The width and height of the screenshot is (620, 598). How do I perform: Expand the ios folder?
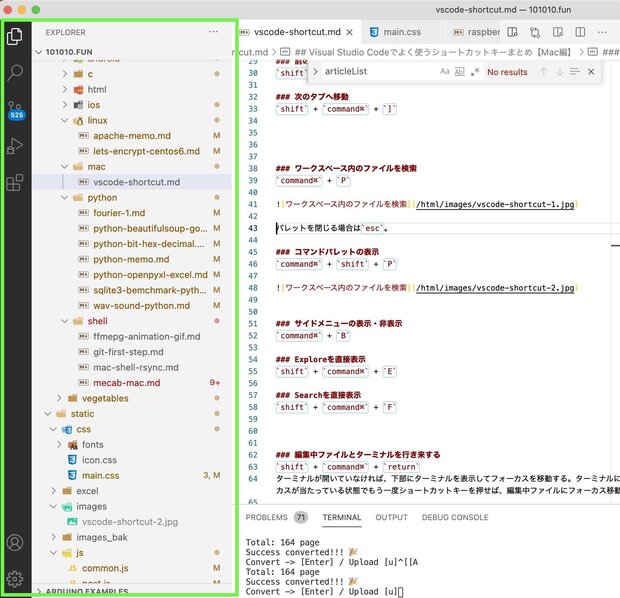pos(65,104)
